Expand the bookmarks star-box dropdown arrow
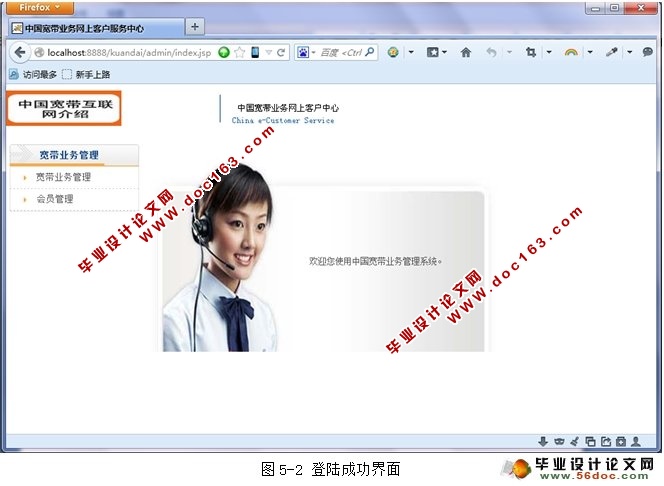Viewport: 664px width, 486px height. (444, 52)
